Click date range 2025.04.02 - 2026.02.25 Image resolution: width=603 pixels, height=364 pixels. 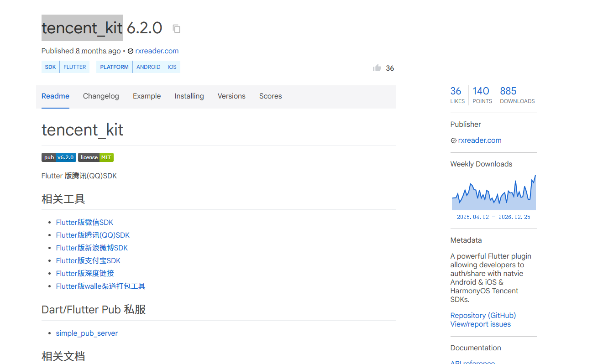[493, 217]
